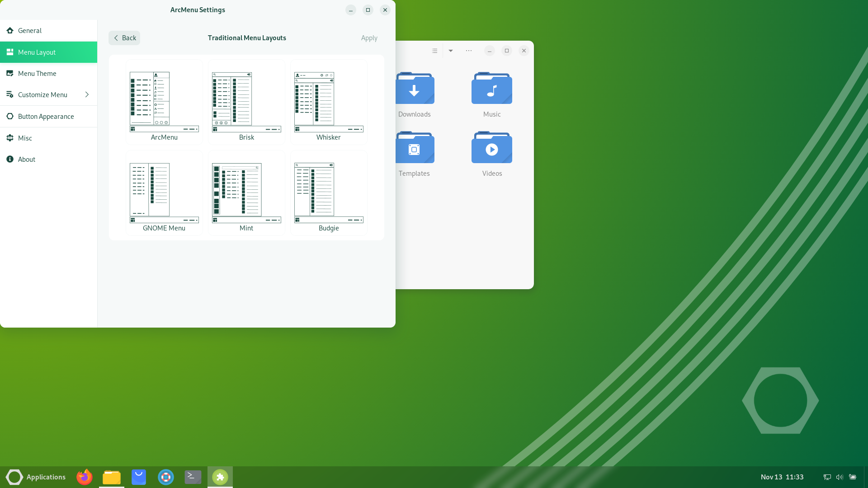The width and height of the screenshot is (868, 488).
Task: Launch the Terminal from taskbar
Action: click(x=193, y=477)
